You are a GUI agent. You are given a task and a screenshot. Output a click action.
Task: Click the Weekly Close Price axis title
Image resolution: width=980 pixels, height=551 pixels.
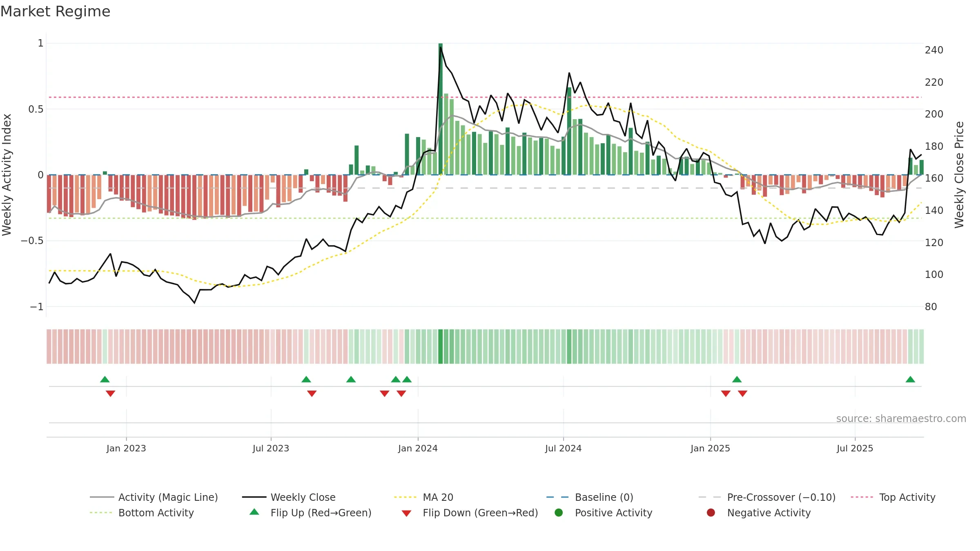(959, 175)
